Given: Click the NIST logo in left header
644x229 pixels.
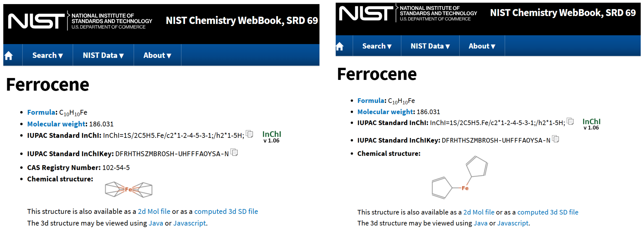Looking at the screenshot, I should 37,21.
